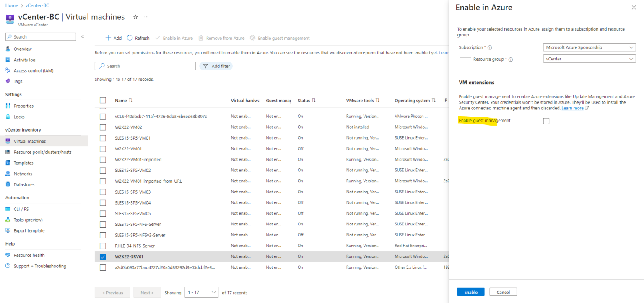The image size is (644, 303).
Task: Open the Subscription dropdown
Action: pos(589,47)
